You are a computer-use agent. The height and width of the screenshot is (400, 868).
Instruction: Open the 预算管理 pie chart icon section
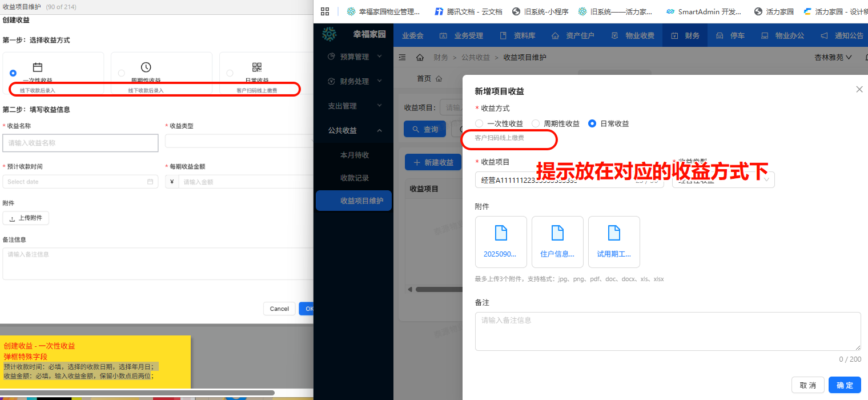coord(331,57)
